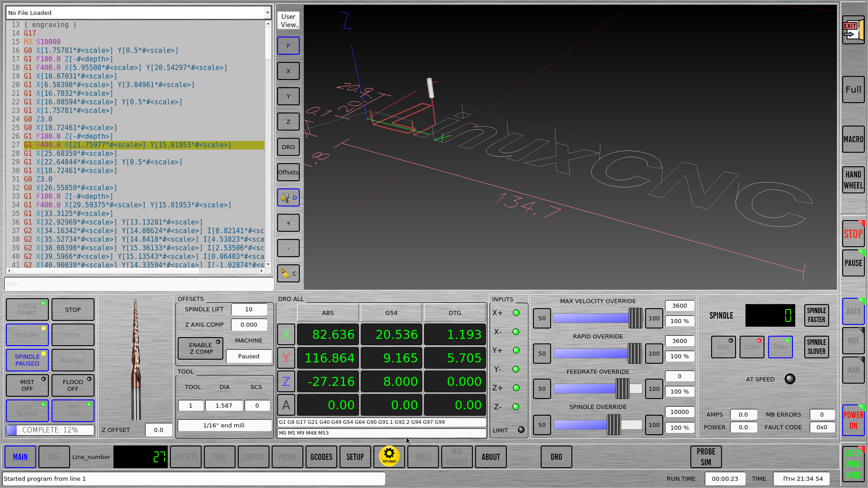The width and height of the screenshot is (868, 488).
Task: Click the Z axis DRO label button
Action: click(x=286, y=381)
